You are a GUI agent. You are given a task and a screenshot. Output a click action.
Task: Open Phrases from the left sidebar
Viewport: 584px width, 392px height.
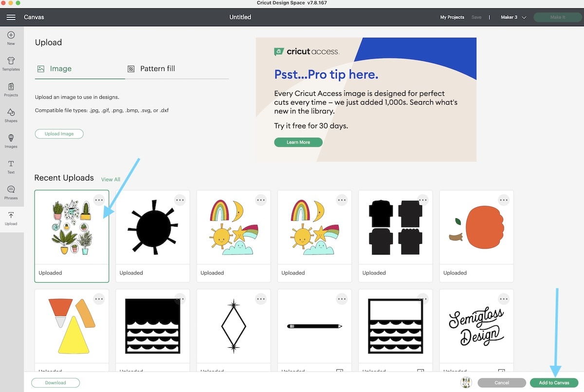tap(11, 193)
